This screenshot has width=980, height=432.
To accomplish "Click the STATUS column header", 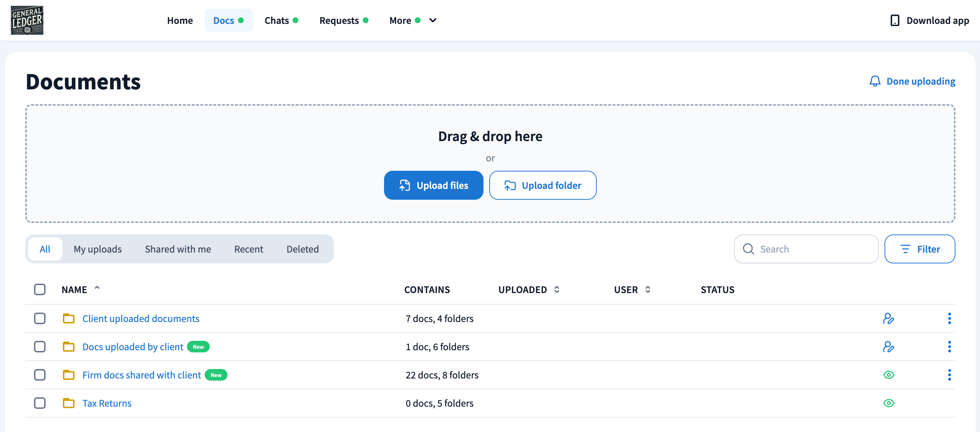I will [717, 289].
